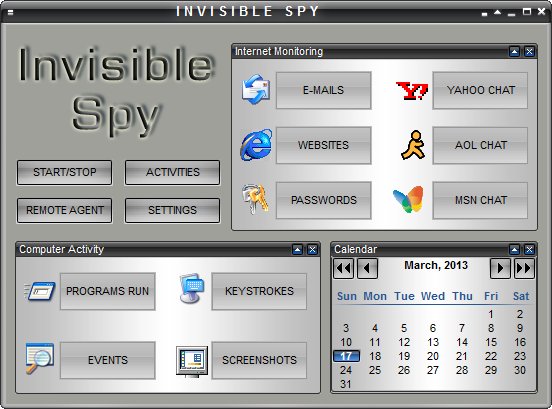Collapse the Computer Activity panel
Screen dimensions: 552x409
click(297, 250)
